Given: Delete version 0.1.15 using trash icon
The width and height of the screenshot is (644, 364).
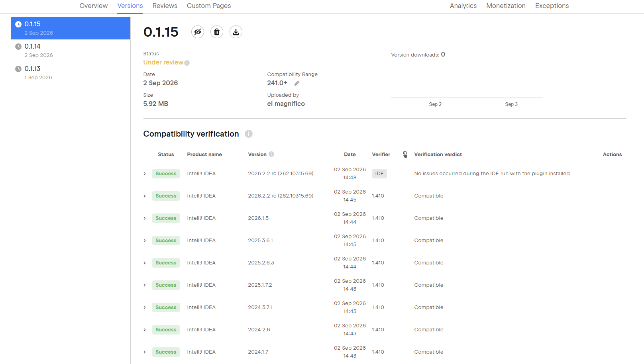Looking at the screenshot, I should click(x=217, y=32).
